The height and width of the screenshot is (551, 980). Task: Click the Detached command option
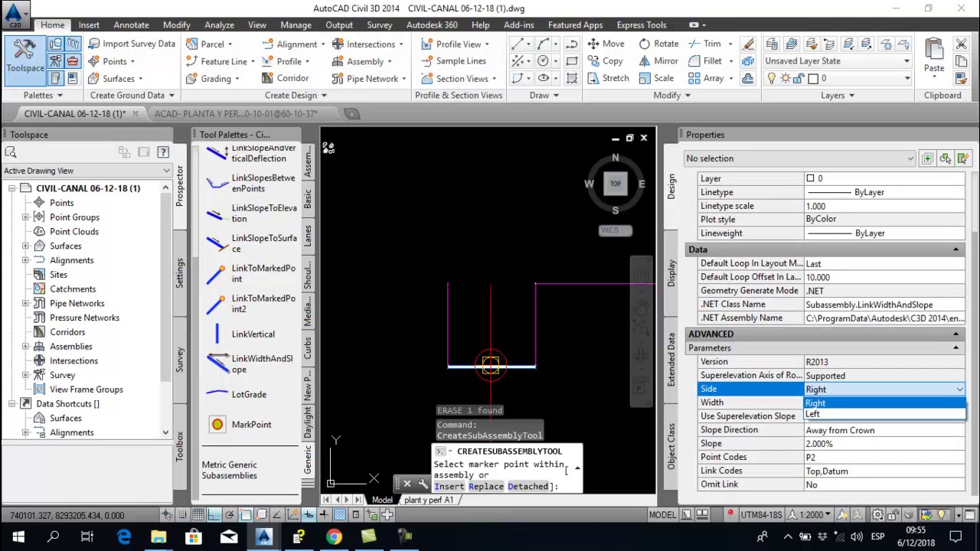[528, 487]
